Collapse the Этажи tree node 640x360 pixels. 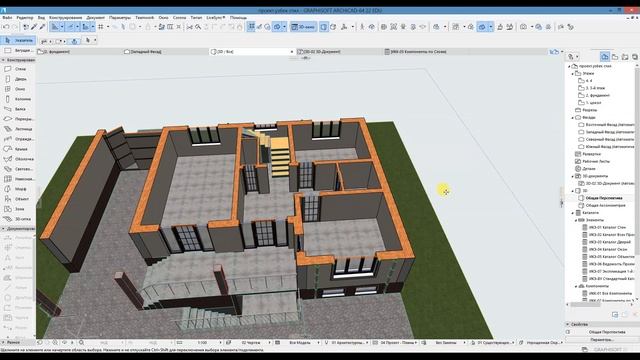click(x=572, y=73)
